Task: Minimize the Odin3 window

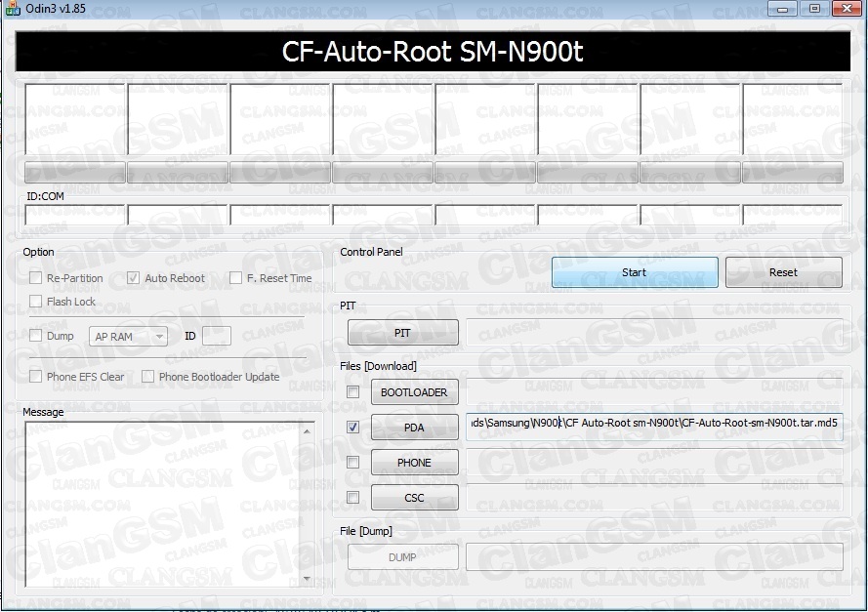Action: click(782, 9)
